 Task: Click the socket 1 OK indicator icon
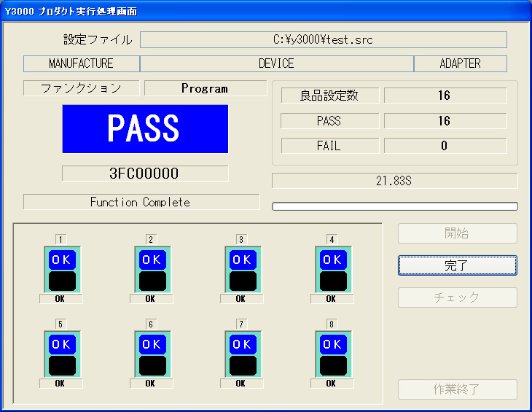(x=63, y=270)
